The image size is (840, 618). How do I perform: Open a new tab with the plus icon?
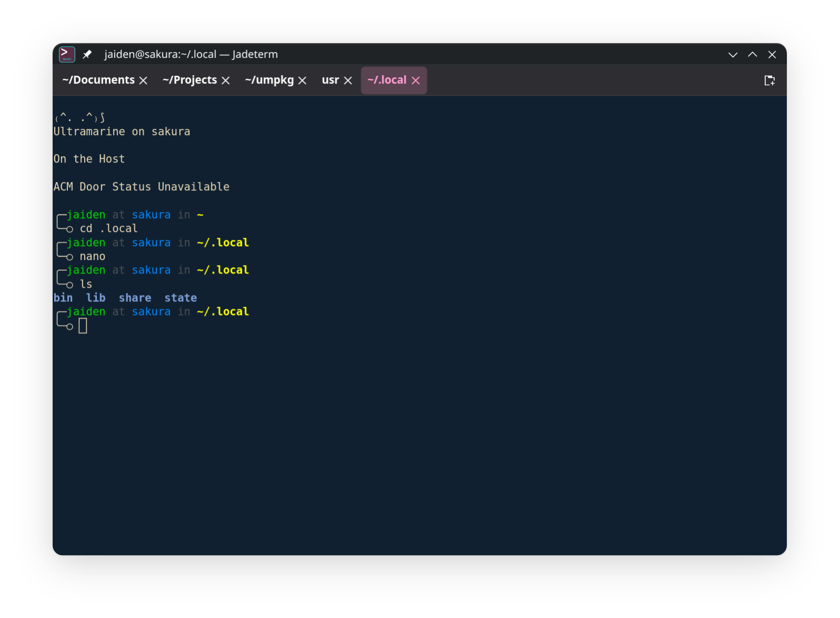click(770, 80)
